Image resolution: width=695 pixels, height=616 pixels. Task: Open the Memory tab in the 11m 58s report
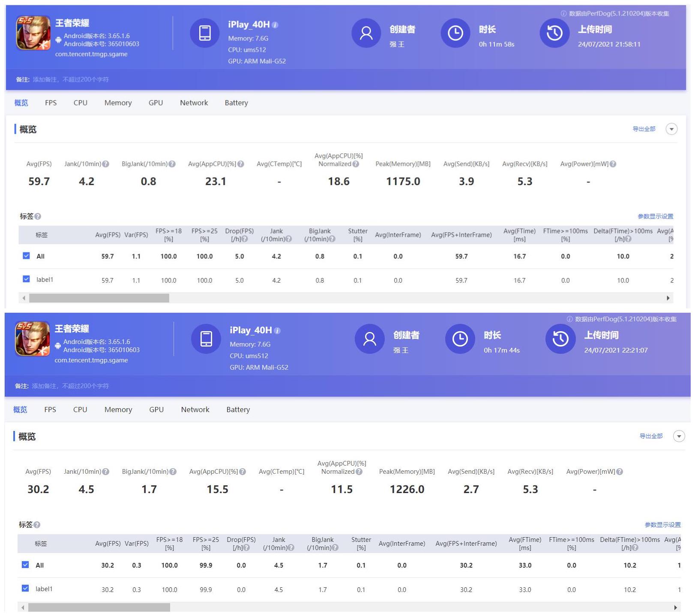118,103
